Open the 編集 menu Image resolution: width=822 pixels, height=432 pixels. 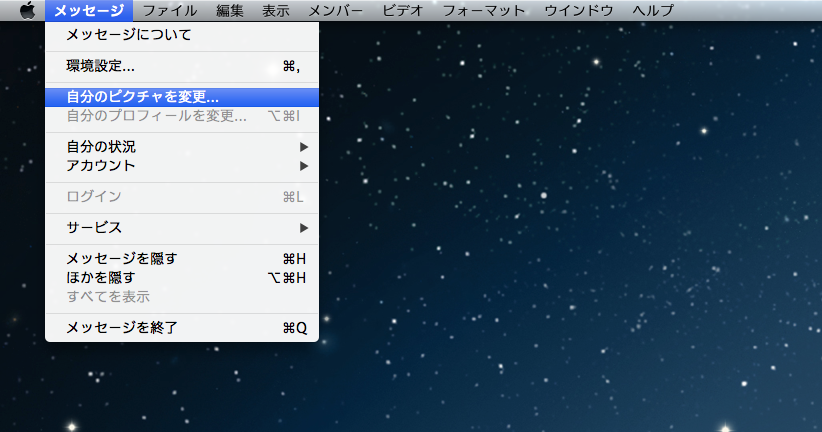click(230, 10)
